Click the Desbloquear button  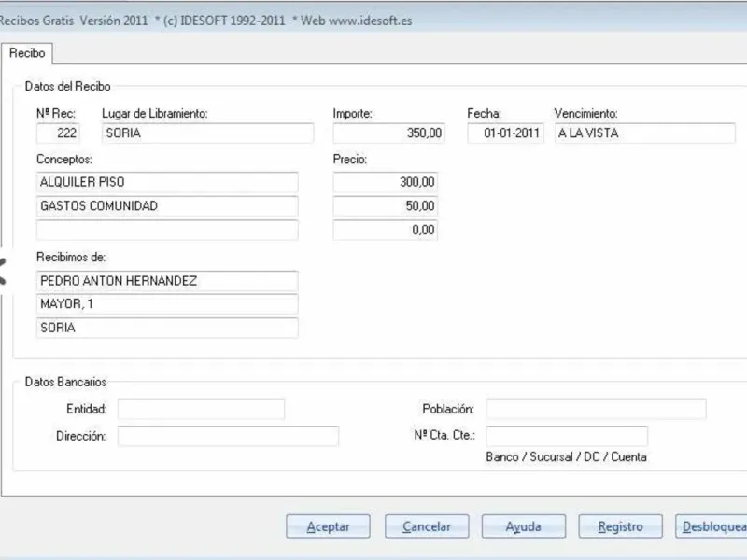712,526
